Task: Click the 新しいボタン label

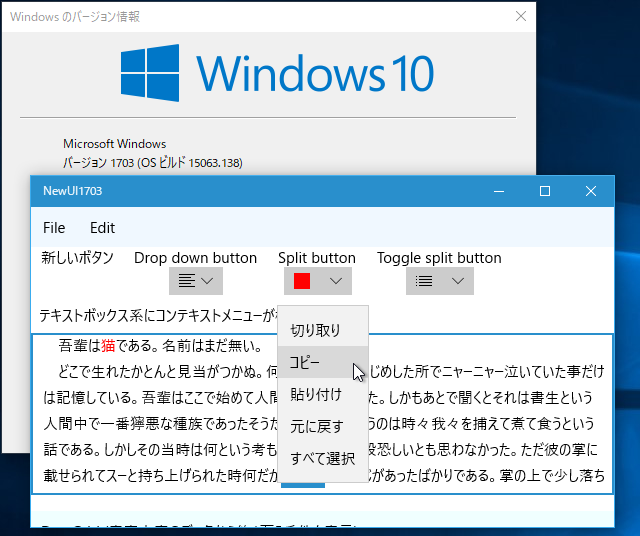Action: tap(77, 258)
